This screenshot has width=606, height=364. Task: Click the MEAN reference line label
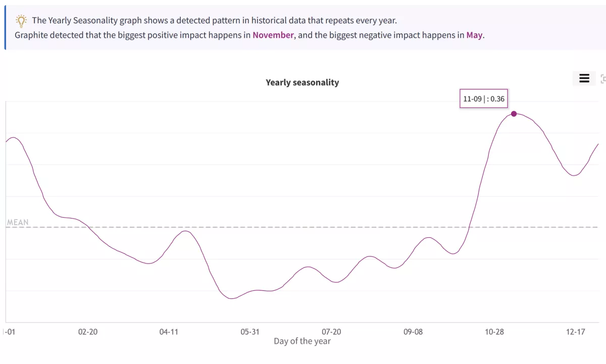(18, 222)
